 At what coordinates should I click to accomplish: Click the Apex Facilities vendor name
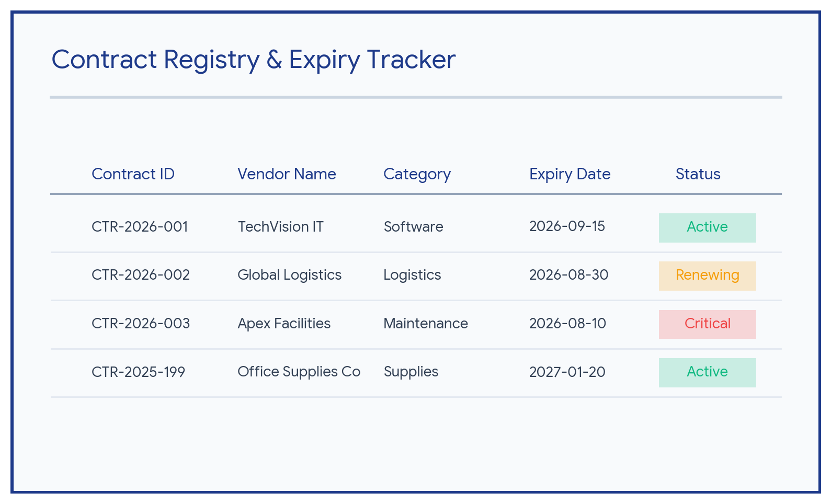pos(284,324)
